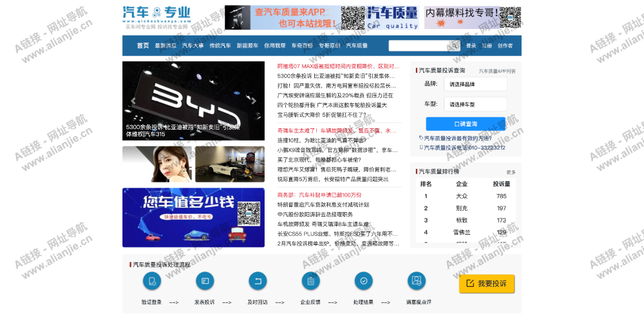Open the BYD carousel main image
644x314 pixels.
click(193, 101)
